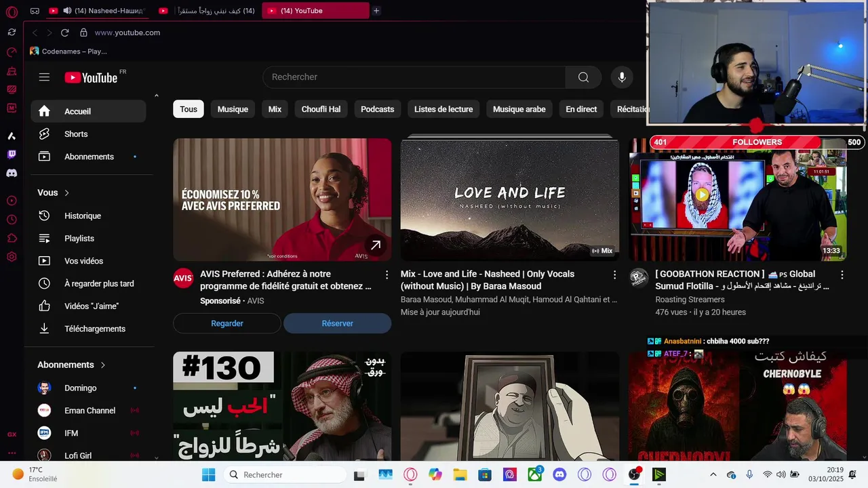Open the weather widget 17°C
Image resolution: width=868 pixels, height=488 pixels.
pyautogui.click(x=35, y=474)
